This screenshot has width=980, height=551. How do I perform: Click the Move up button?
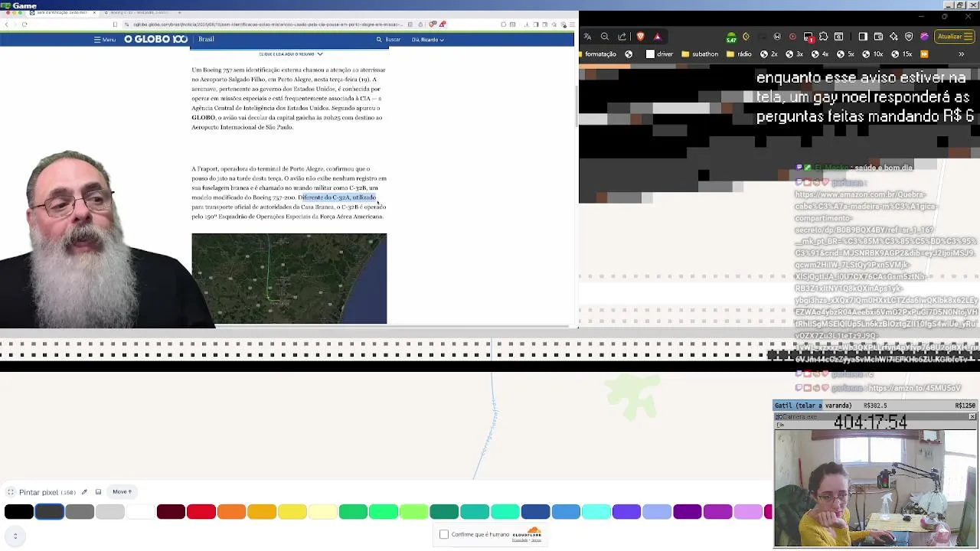[122, 492]
